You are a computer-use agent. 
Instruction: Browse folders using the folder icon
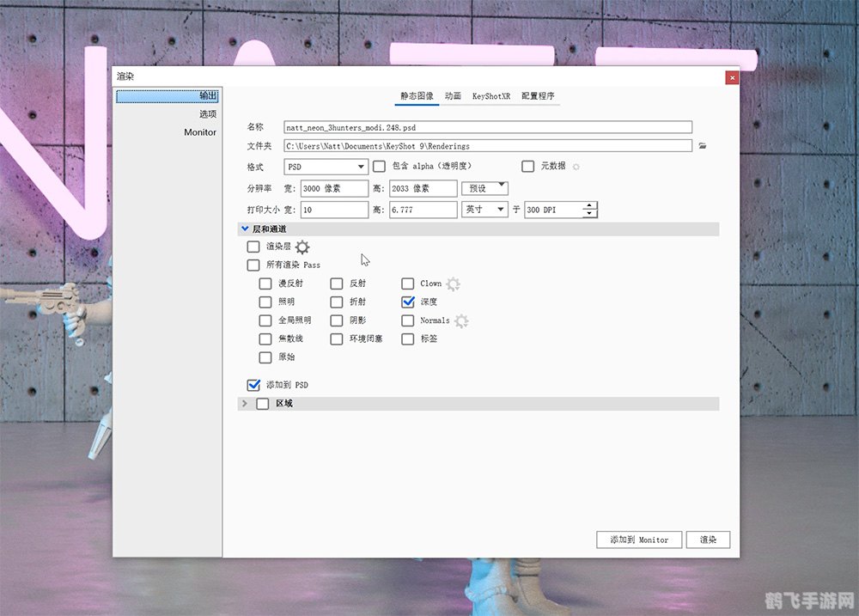click(702, 146)
